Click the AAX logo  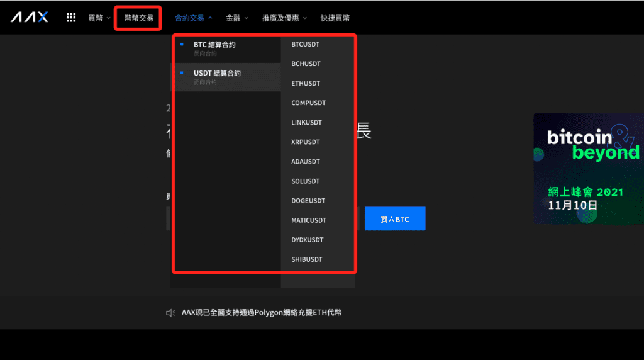pos(30,17)
